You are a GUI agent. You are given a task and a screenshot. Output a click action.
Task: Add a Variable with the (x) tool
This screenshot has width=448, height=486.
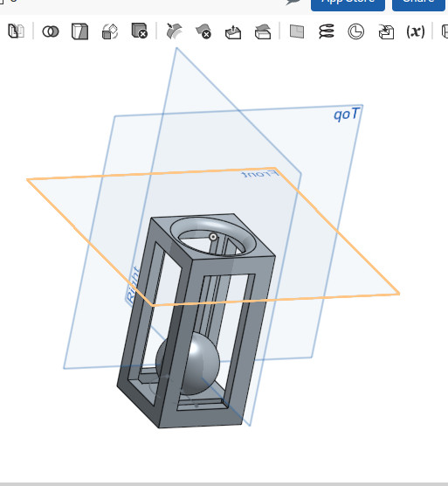coord(416,31)
